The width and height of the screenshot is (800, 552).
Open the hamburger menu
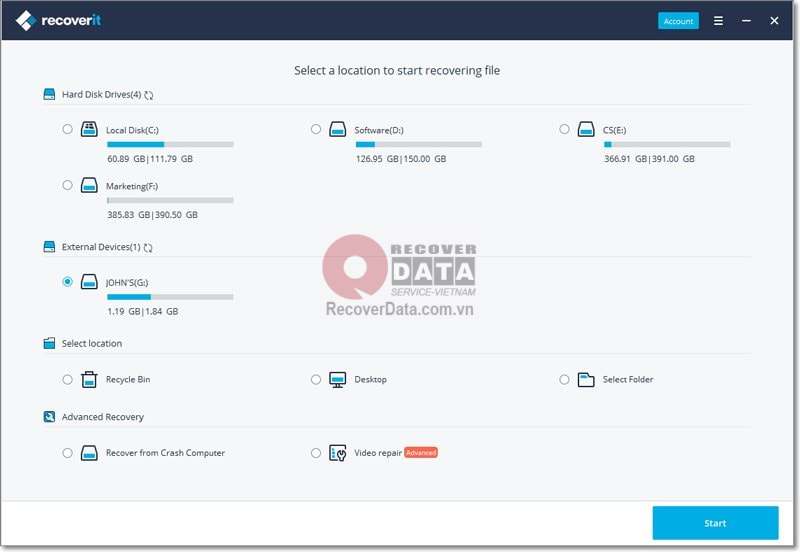point(718,21)
